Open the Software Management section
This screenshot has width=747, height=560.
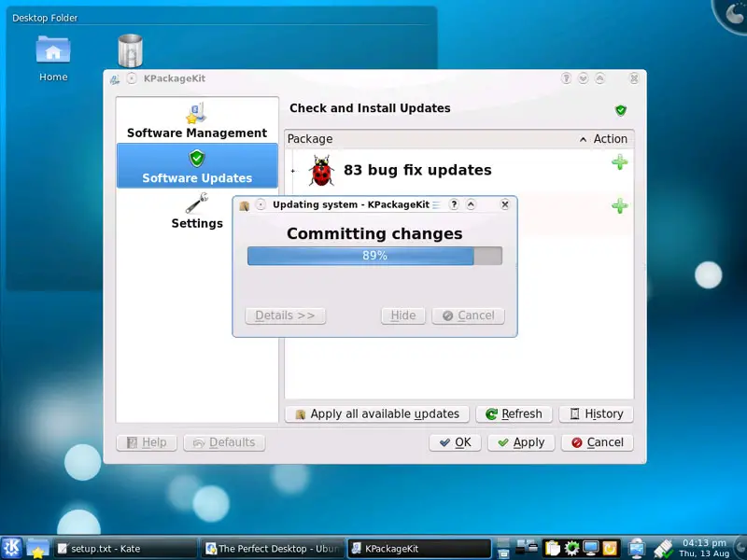coord(197,120)
